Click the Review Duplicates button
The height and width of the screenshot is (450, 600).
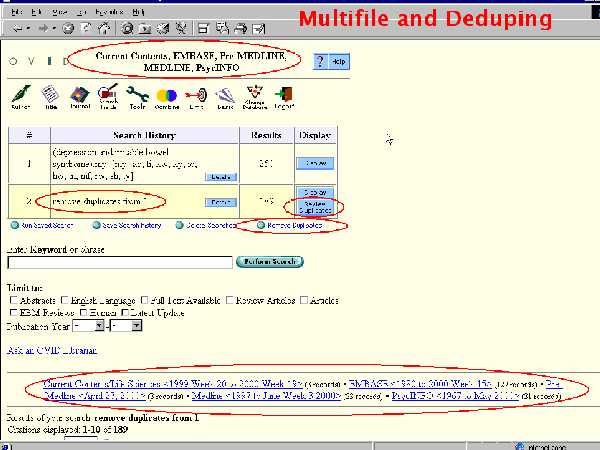(x=315, y=207)
